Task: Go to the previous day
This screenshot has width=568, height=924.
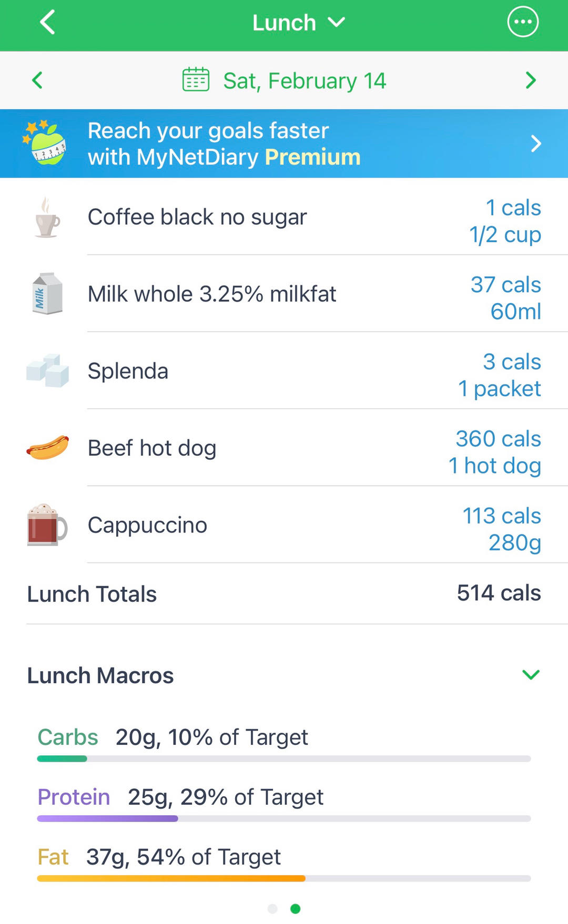Action: pos(37,80)
